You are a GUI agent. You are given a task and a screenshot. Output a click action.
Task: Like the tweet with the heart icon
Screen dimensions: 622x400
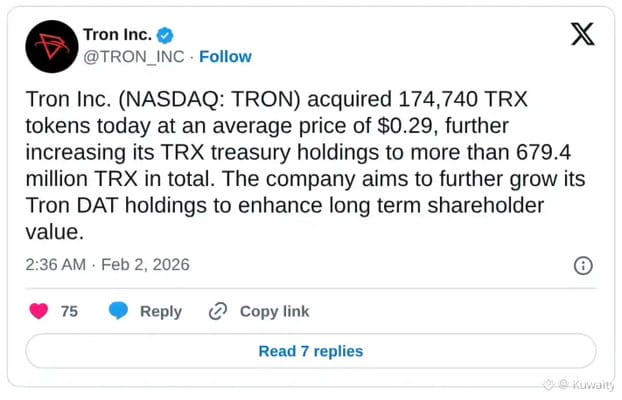40,311
